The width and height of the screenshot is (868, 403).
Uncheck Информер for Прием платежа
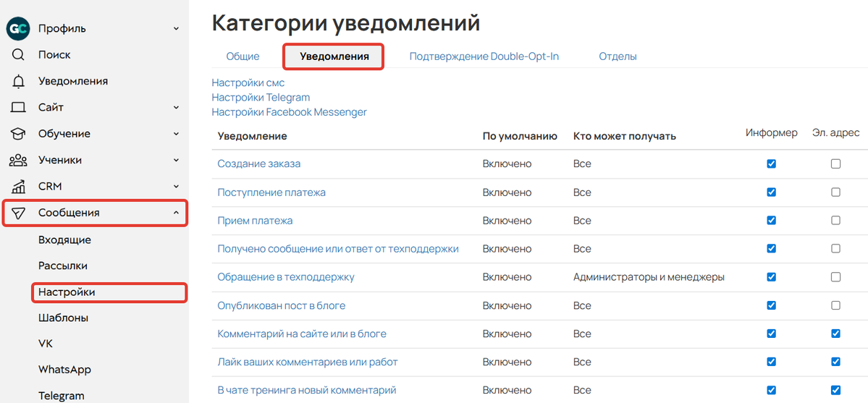771,221
